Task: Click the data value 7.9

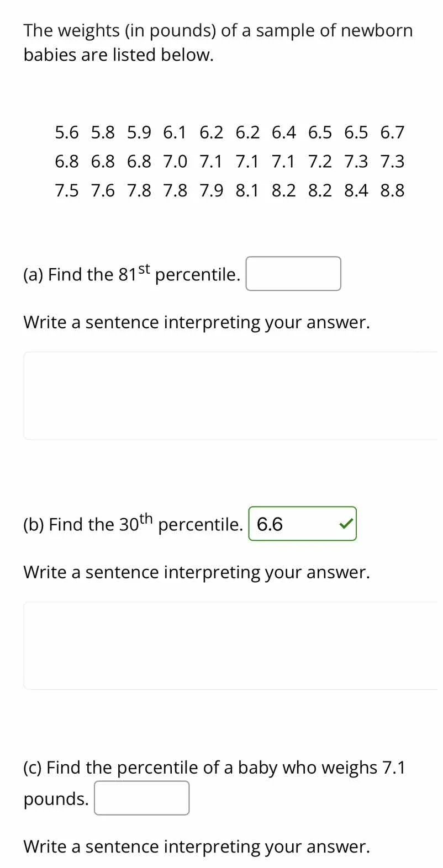Action: tap(212, 190)
